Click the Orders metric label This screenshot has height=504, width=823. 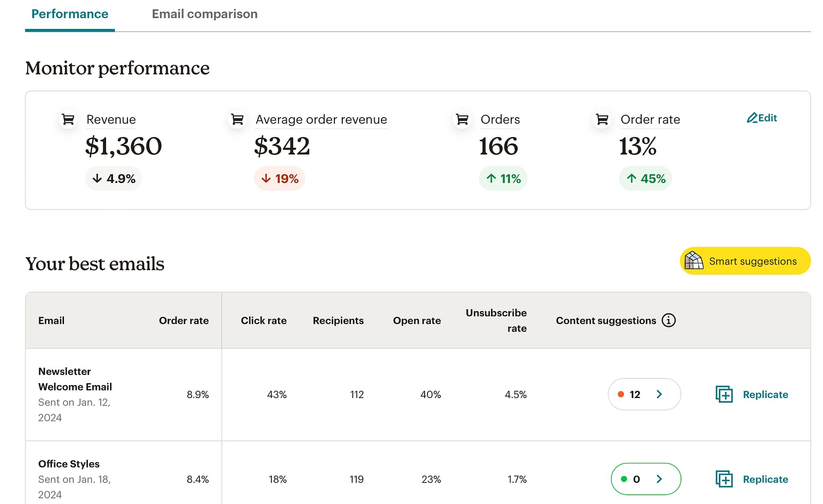500,119
